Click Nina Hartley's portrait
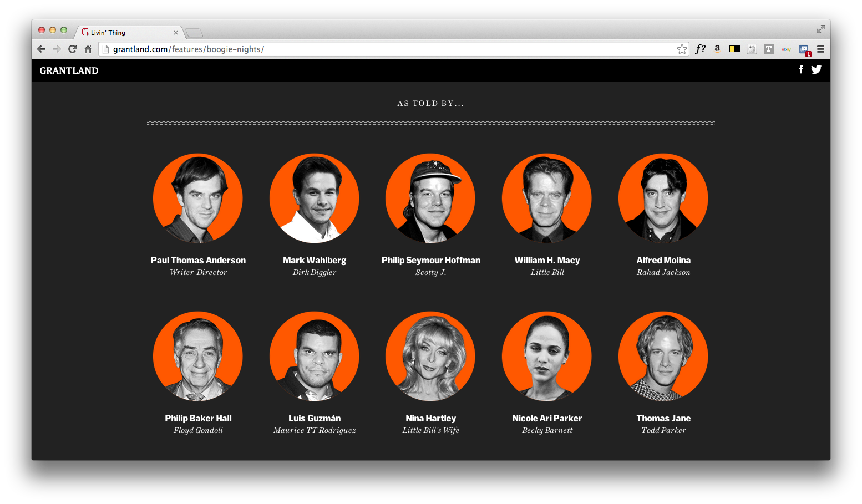This screenshot has height=504, width=862. (x=430, y=356)
